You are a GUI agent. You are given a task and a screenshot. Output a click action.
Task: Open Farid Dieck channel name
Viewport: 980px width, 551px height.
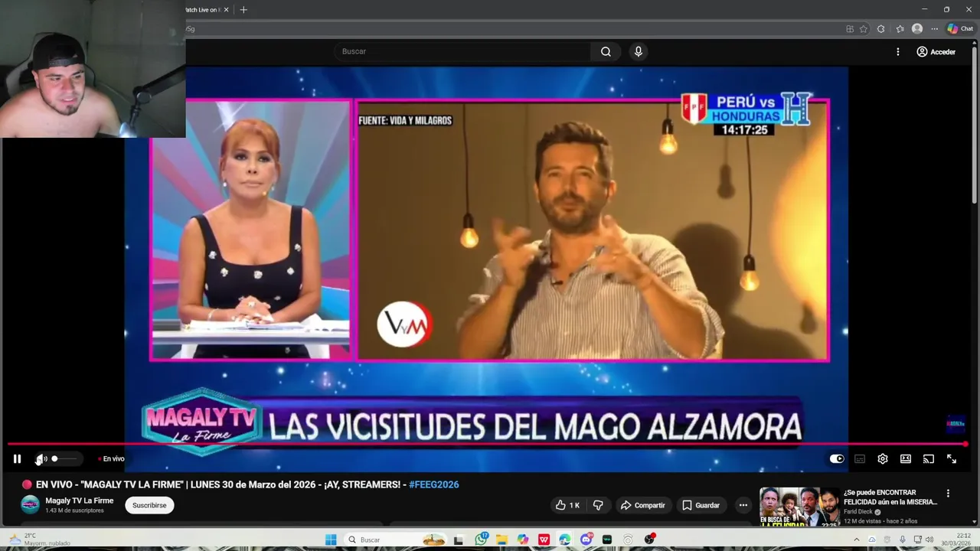tap(858, 512)
